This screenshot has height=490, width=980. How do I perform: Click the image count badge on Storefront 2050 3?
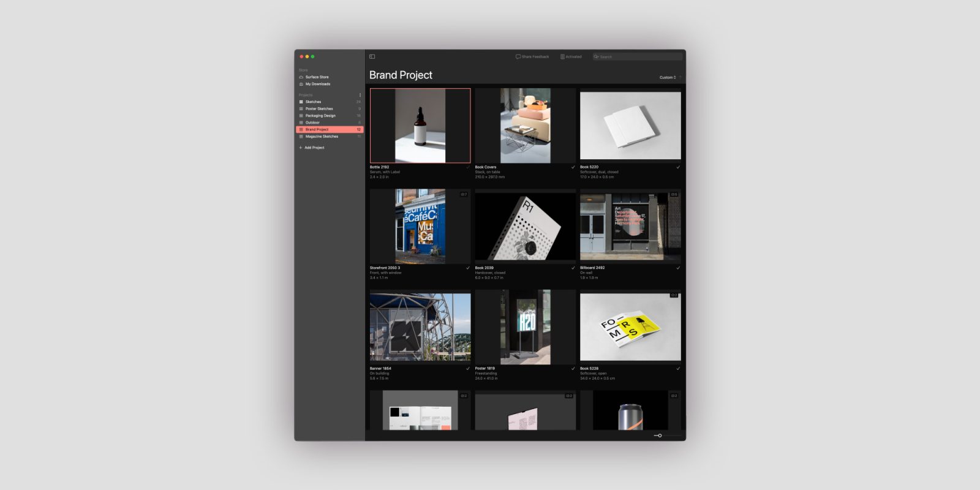point(464,194)
